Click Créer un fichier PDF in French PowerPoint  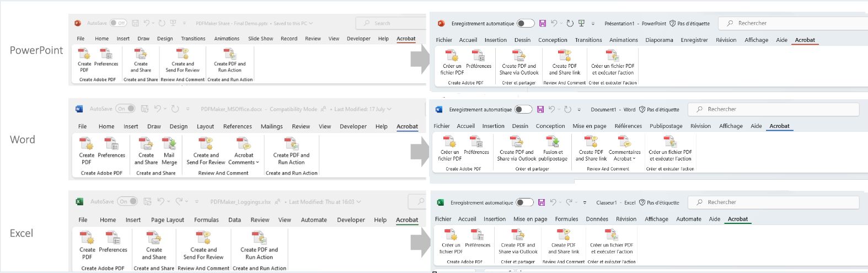[x=452, y=62]
